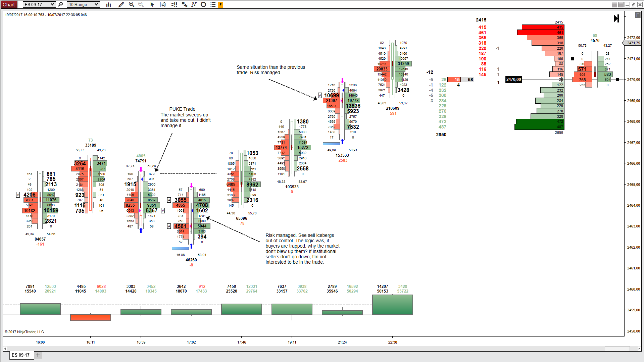Viewport: 644px width, 362px height.
Task: Click the NinjaTrader copyright label
Action: 24,332
